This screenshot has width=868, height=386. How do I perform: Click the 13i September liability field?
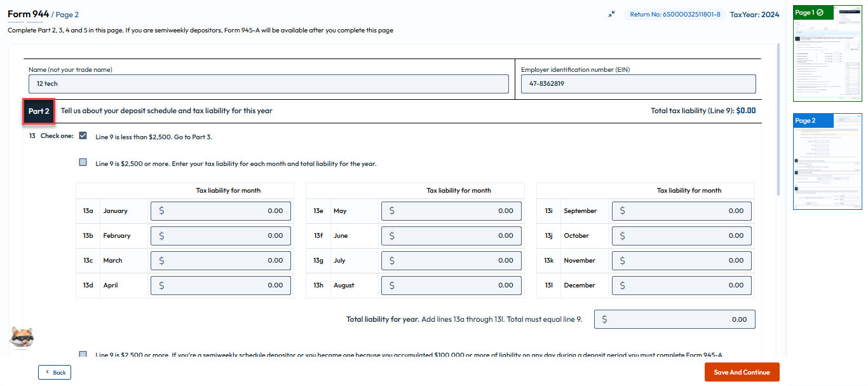tap(682, 211)
